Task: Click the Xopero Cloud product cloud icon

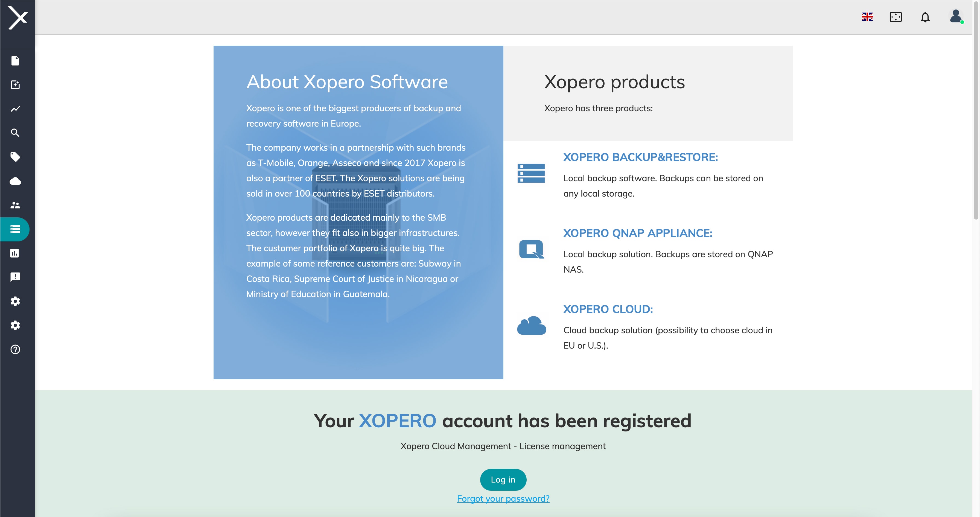Action: [531, 326]
